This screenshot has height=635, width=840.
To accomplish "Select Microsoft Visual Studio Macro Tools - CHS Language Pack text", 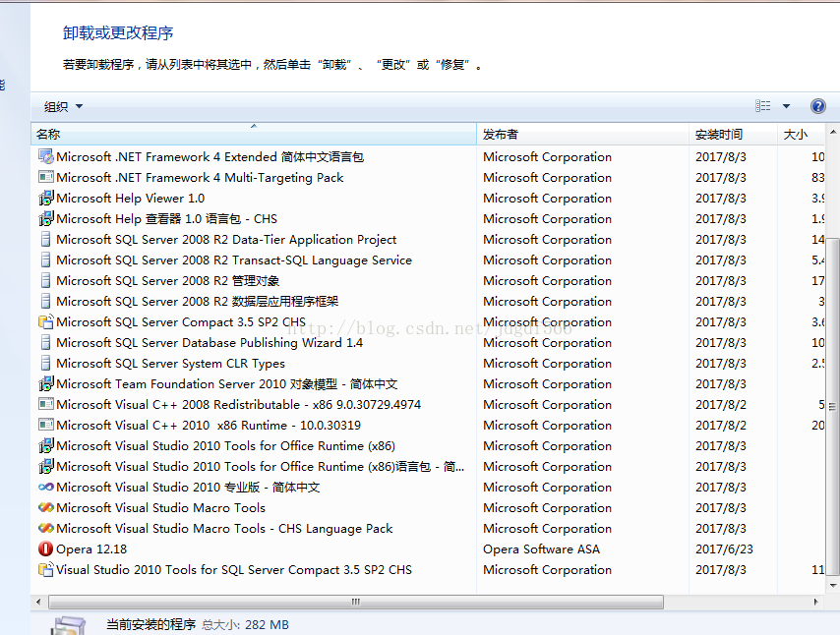I will coord(224,529).
